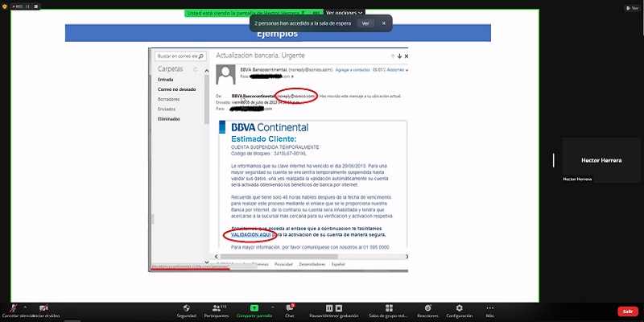Image resolution: width=644 pixels, height=322 pixels.
Task: Select Borradores folder
Action: coord(168,99)
